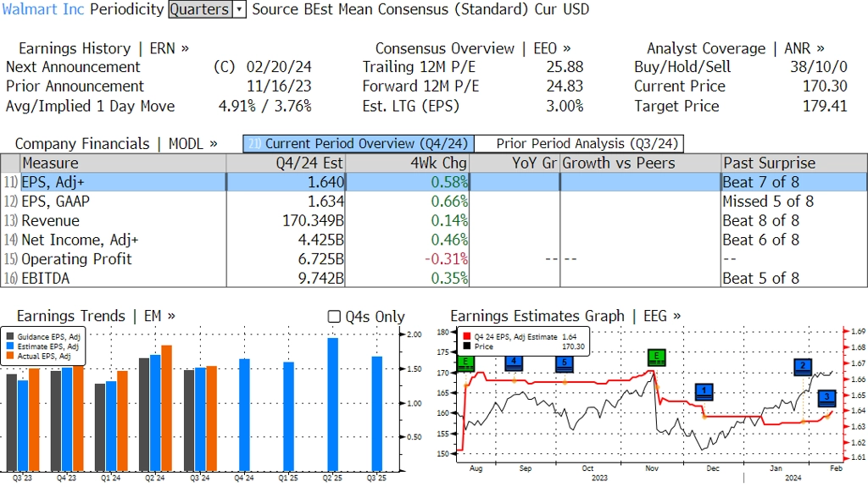The width and height of the screenshot is (868, 487).
Task: Click the Missed 5 of 8 cell
Action: pos(768,202)
